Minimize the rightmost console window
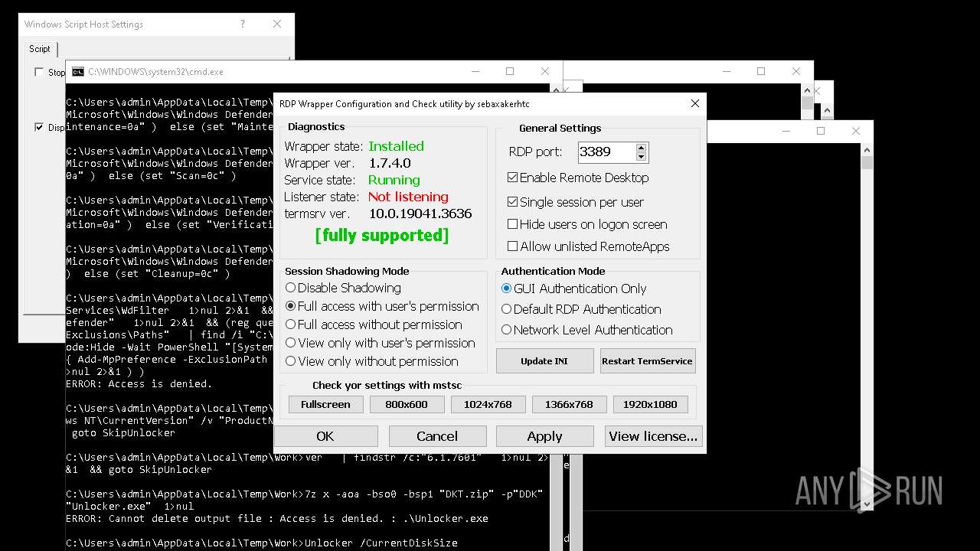980x551 pixels. click(786, 131)
